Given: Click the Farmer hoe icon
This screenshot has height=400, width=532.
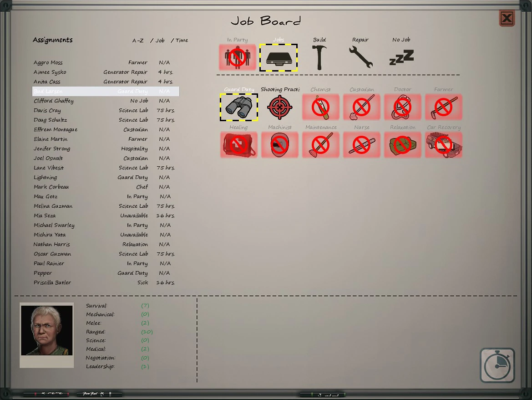Looking at the screenshot, I should coord(444,108).
